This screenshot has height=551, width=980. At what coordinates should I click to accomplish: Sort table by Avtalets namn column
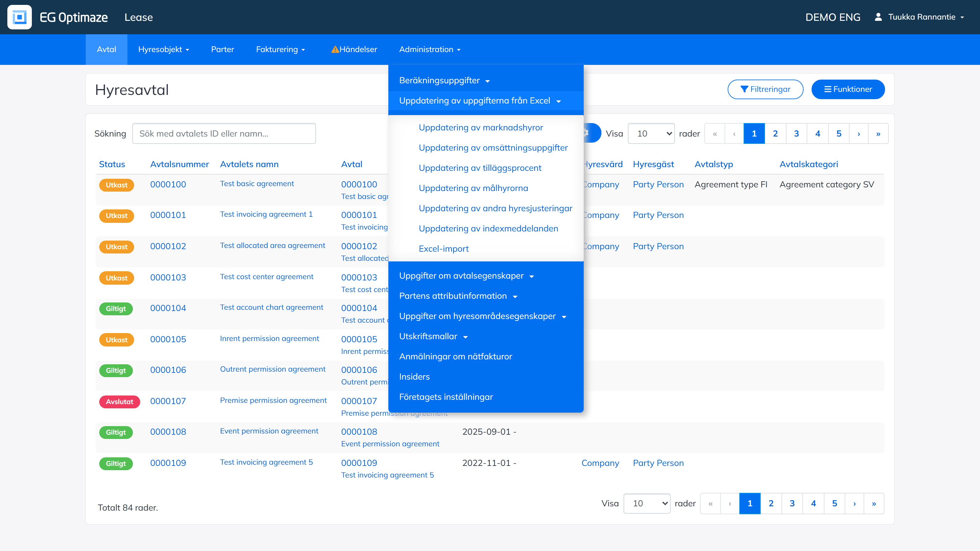[249, 164]
